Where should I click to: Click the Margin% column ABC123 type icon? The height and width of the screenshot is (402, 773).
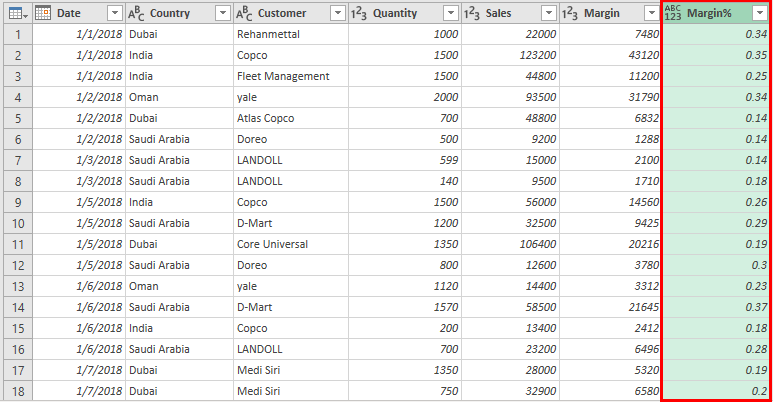pyautogui.click(x=672, y=13)
